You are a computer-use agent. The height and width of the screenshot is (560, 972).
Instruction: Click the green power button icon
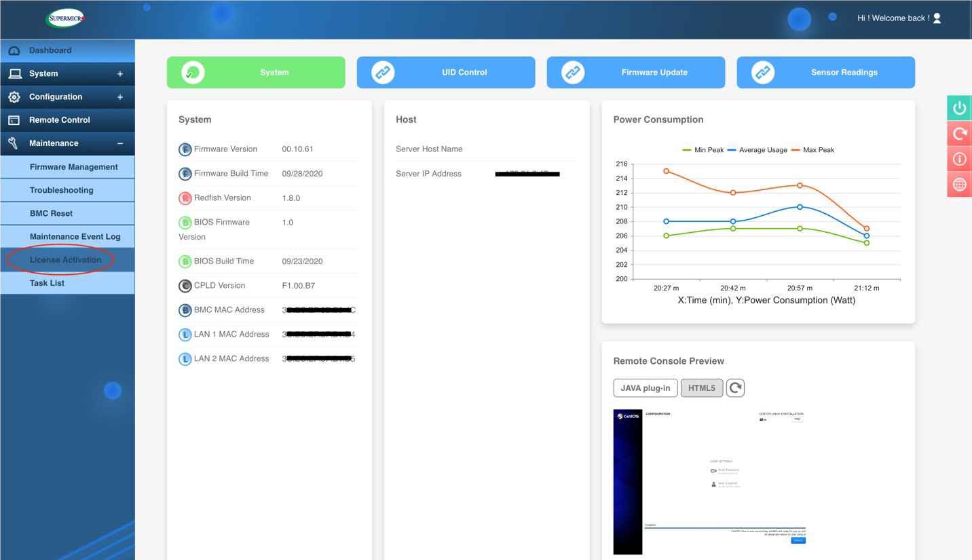click(959, 108)
